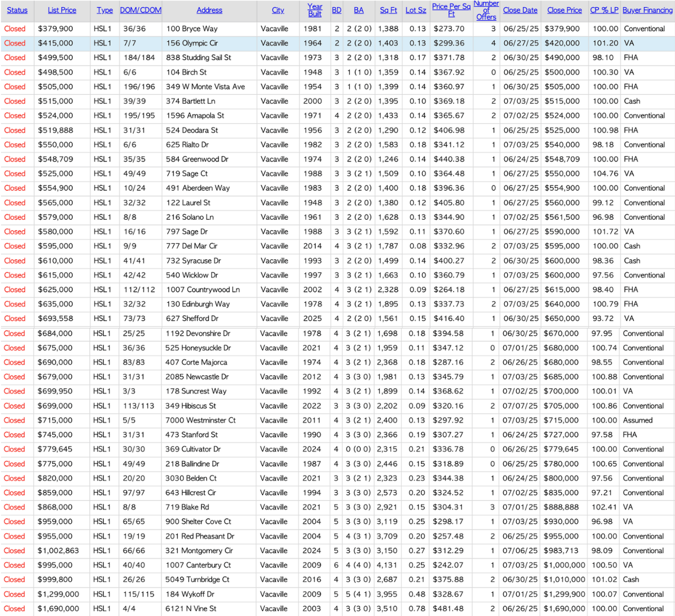Sort by Lot Sz column header
Image resolution: width=675 pixels, height=616 pixels.
click(x=416, y=10)
